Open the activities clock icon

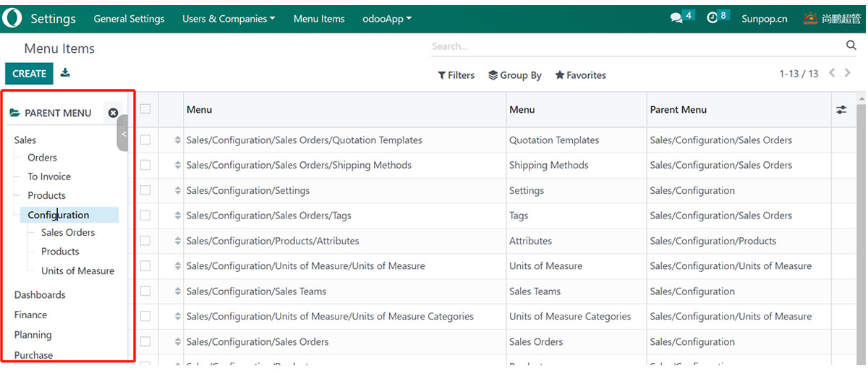coord(712,17)
